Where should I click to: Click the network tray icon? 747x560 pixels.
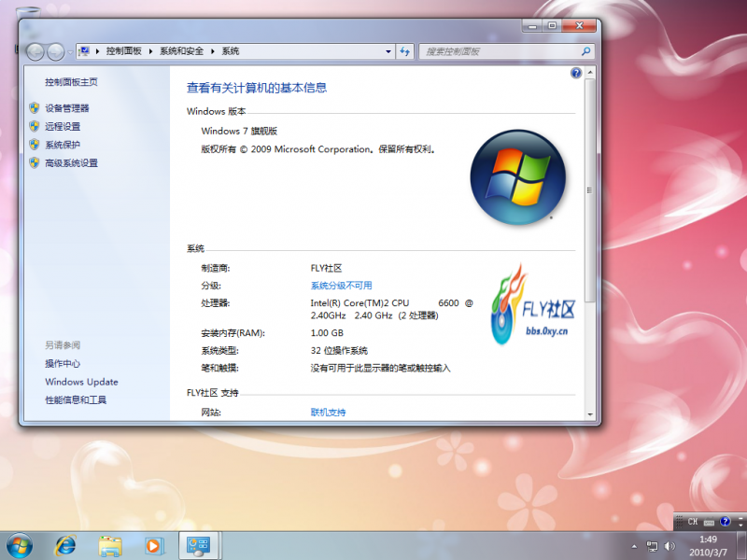click(x=652, y=546)
